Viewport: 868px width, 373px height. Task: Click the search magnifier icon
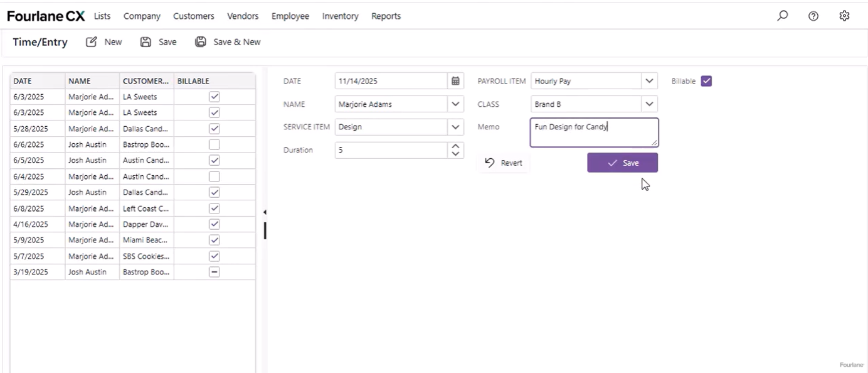tap(782, 16)
